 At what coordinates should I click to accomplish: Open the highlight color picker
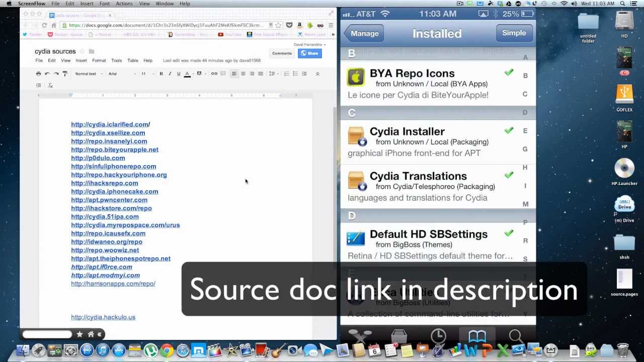point(200,74)
